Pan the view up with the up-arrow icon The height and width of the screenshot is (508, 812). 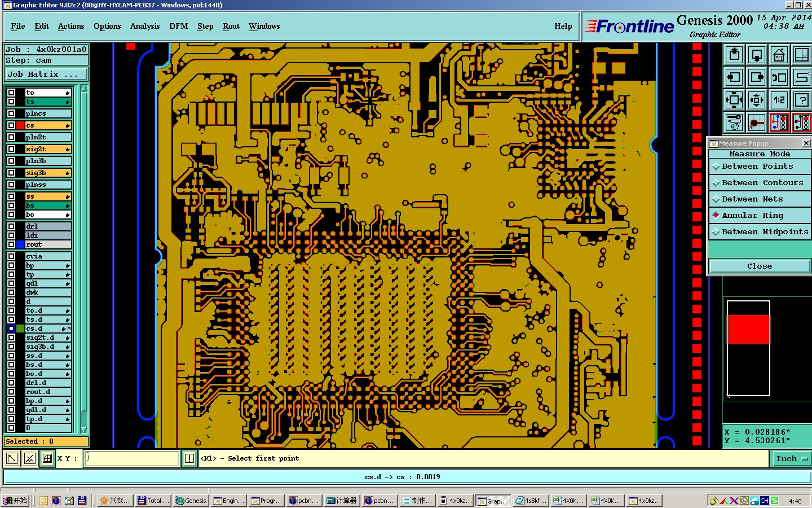(734, 55)
